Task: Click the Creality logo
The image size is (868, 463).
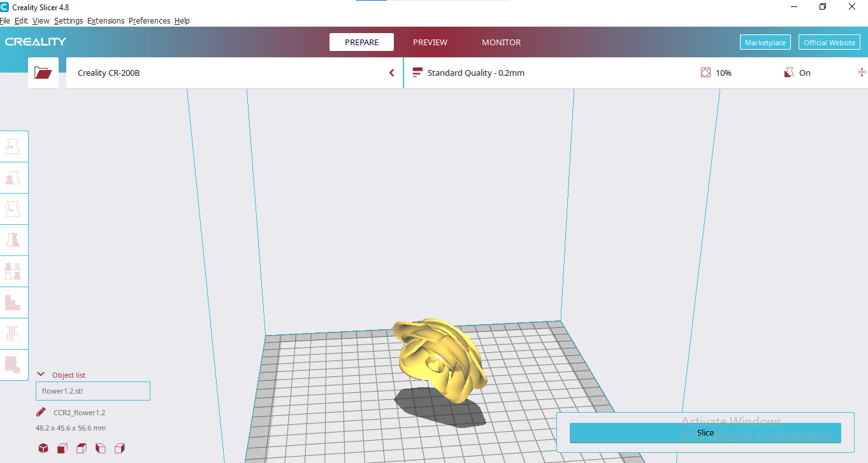Action: point(36,42)
